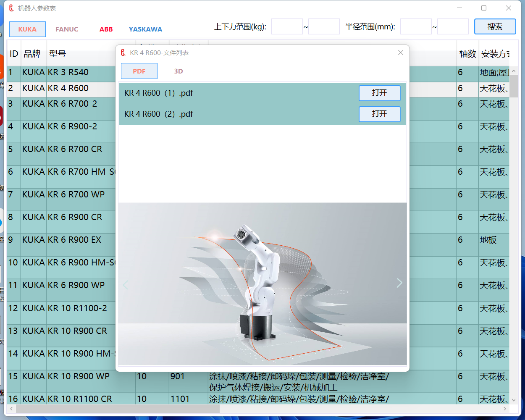
Task: Close the KR 4 R600 file list dialog
Action: 401,52
